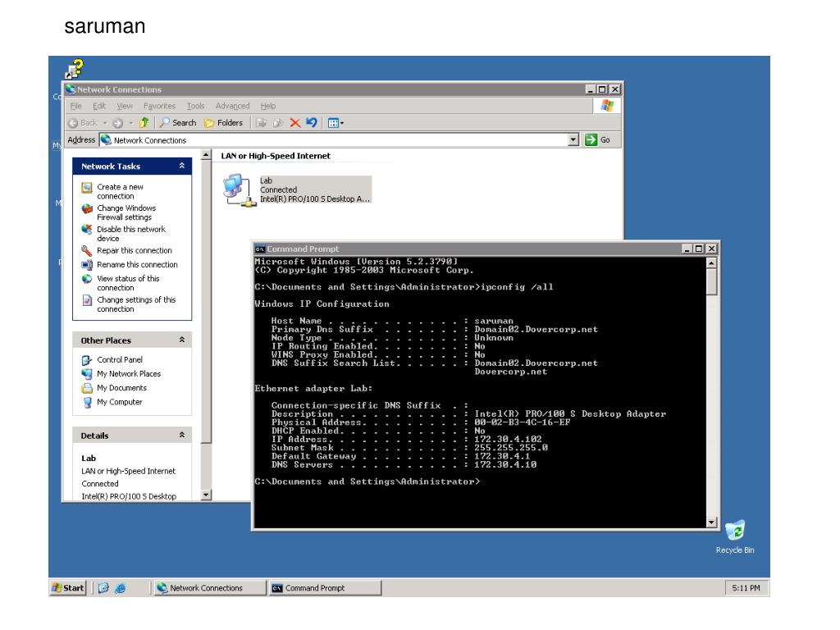
Task: Open the Search pane from the toolbar
Action: pos(178,123)
